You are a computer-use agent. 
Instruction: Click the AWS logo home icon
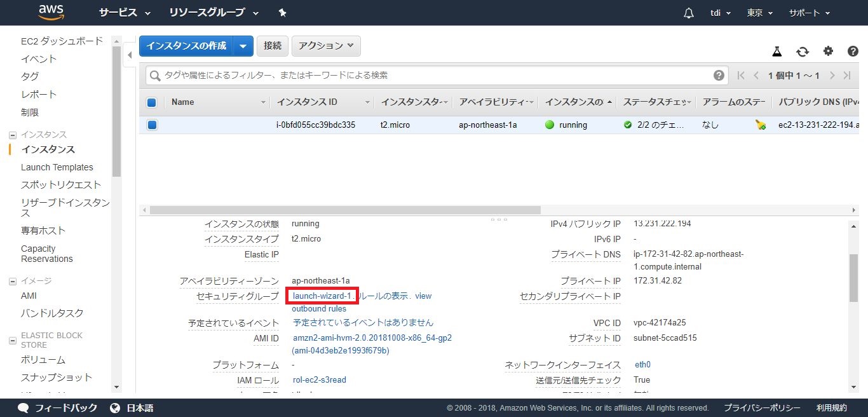[x=51, y=13]
